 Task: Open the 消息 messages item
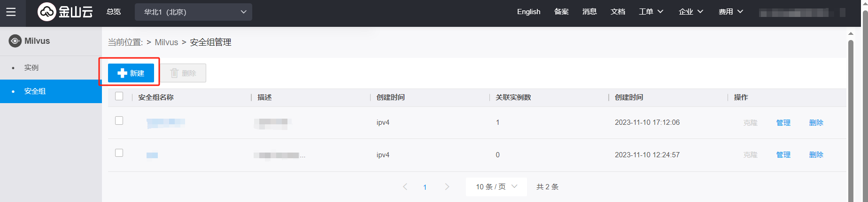tap(590, 12)
